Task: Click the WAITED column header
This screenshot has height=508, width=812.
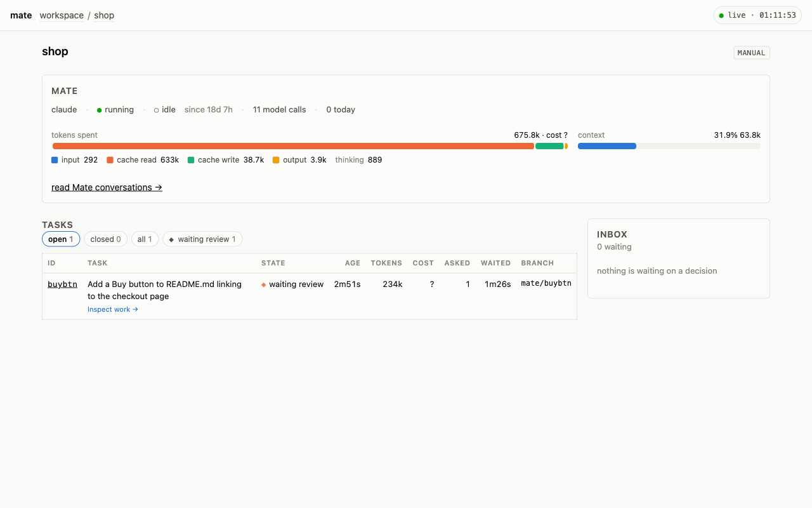Action: pyautogui.click(x=495, y=263)
